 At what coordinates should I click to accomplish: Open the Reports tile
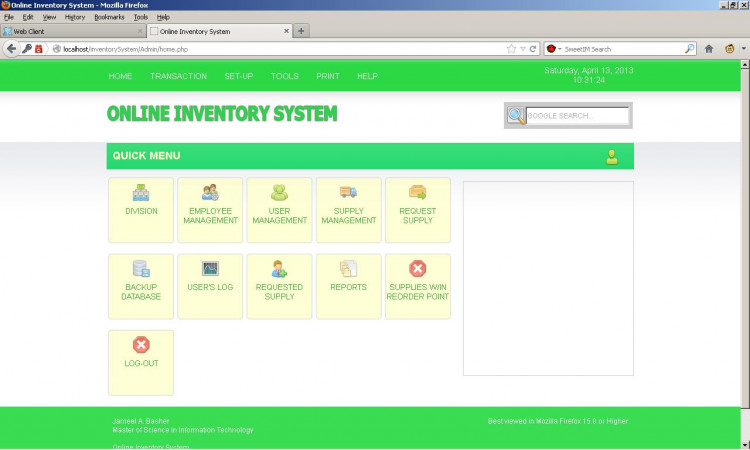click(x=348, y=269)
